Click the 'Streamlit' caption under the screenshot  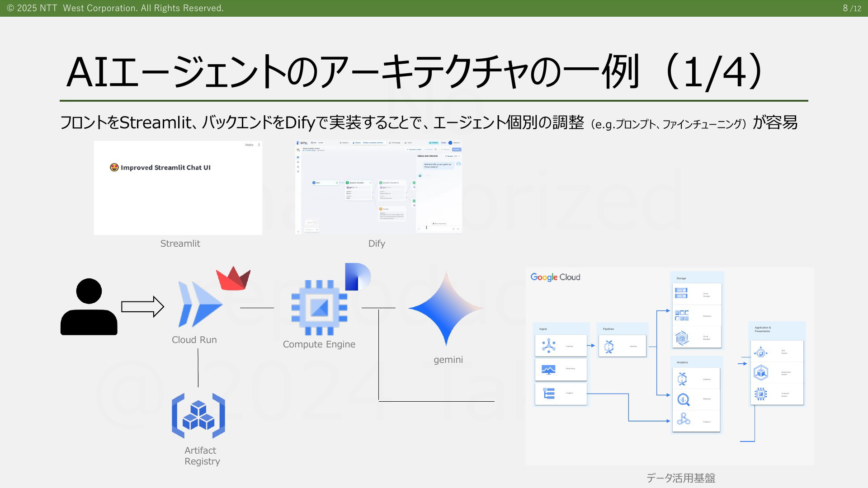[x=180, y=244]
